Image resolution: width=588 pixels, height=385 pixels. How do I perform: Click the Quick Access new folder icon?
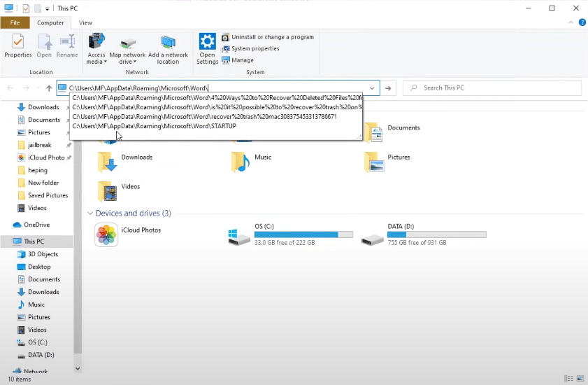[x=38, y=8]
